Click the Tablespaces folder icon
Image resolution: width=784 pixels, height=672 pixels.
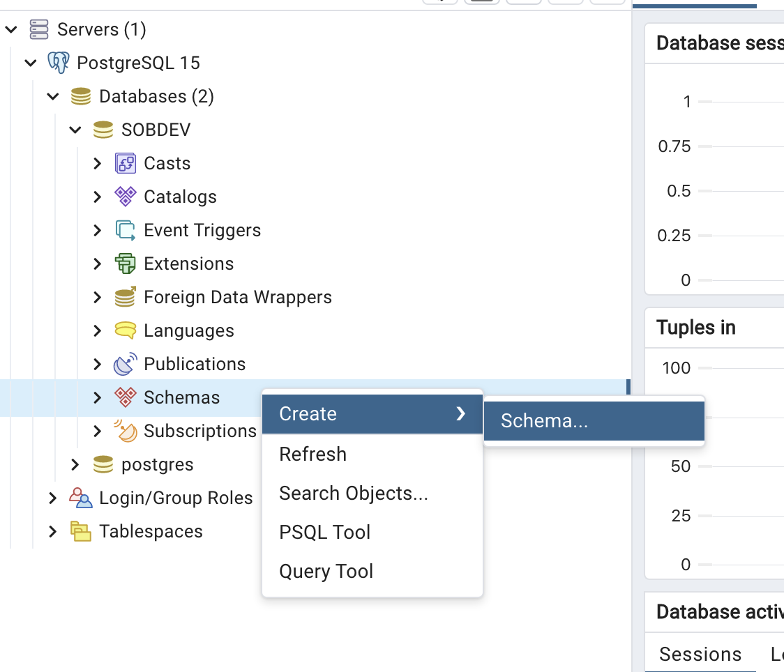pyautogui.click(x=80, y=531)
